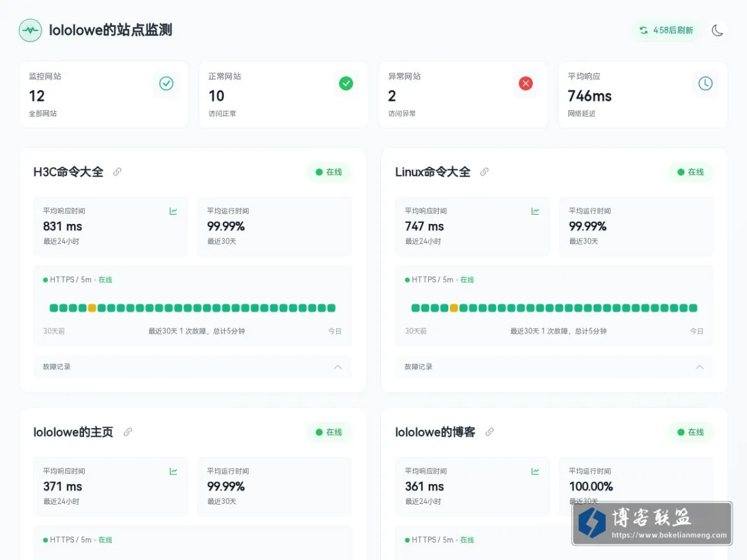Show response chart for Linux命令大全
Image resolution: width=747 pixels, height=560 pixels.
click(x=535, y=211)
